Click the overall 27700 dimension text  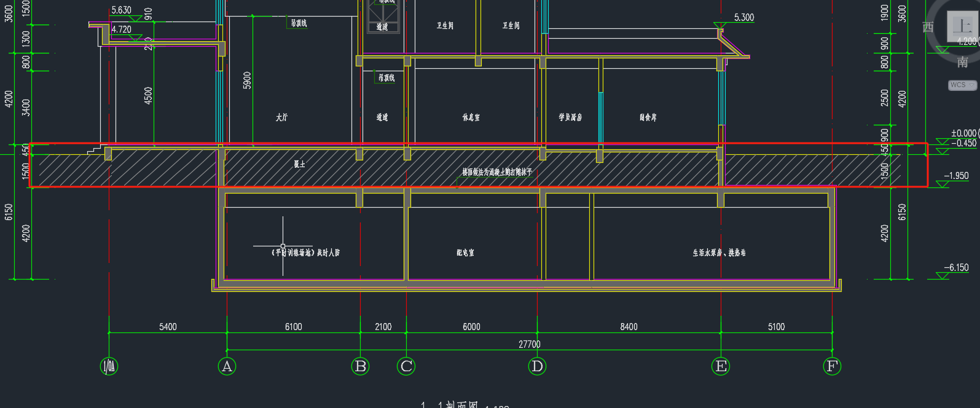click(530, 344)
